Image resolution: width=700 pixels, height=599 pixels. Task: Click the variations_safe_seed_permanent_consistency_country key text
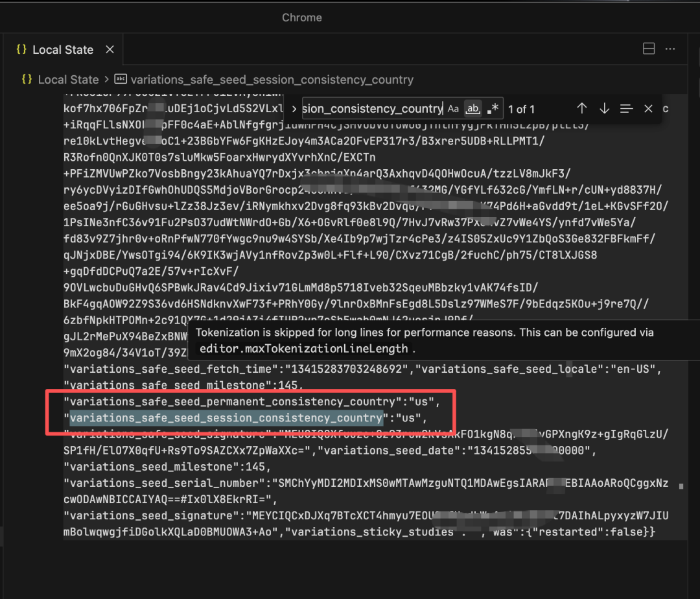pos(233,401)
